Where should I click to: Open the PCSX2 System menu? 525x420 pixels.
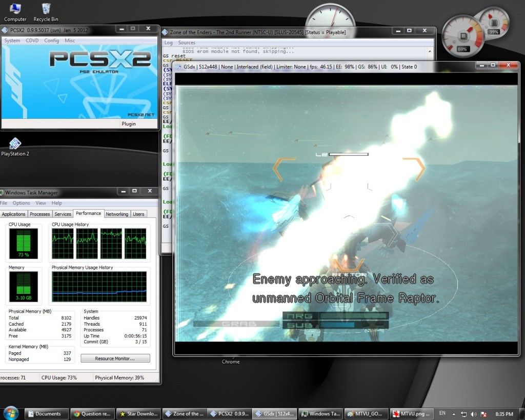point(12,41)
